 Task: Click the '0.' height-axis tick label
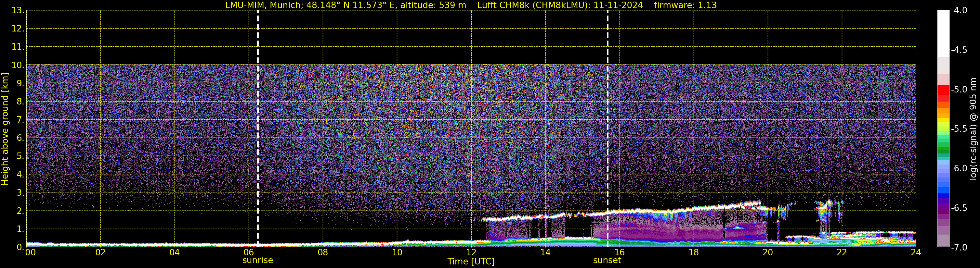[x=20, y=247]
